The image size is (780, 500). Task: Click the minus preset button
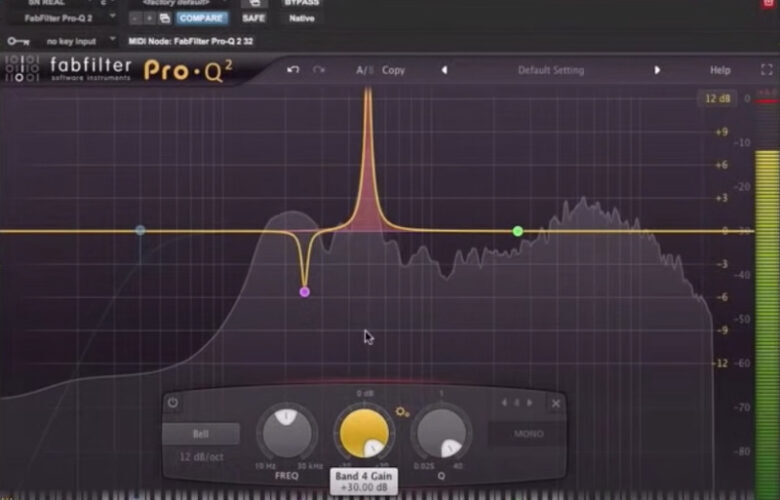point(136,18)
